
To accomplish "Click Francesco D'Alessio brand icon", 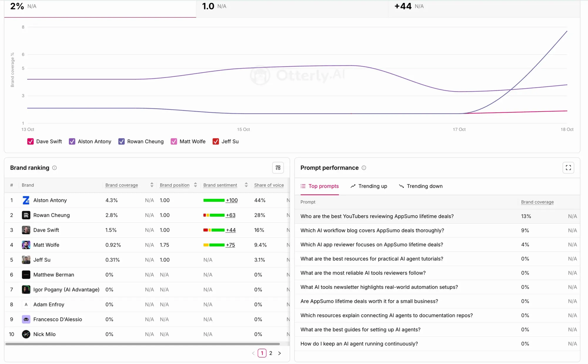I will 26,319.
